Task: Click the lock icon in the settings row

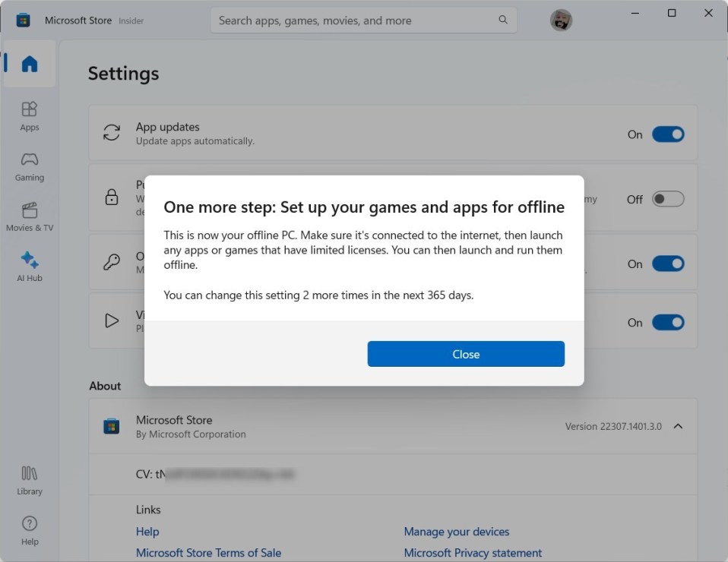Action: click(112, 197)
